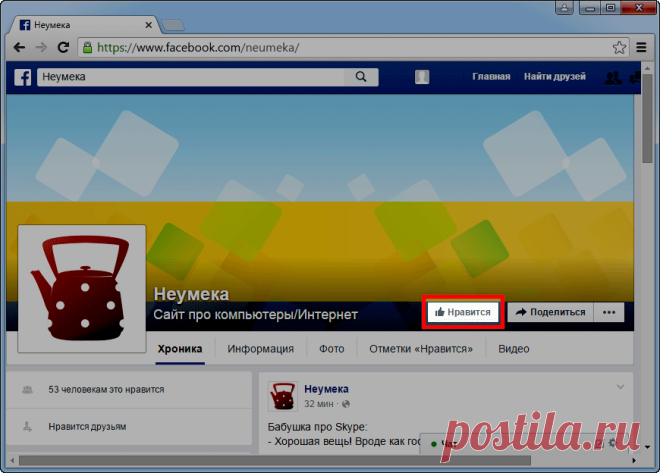Bookmark page with the star icon
Image resolution: width=660 pixels, height=473 pixels.
point(619,47)
